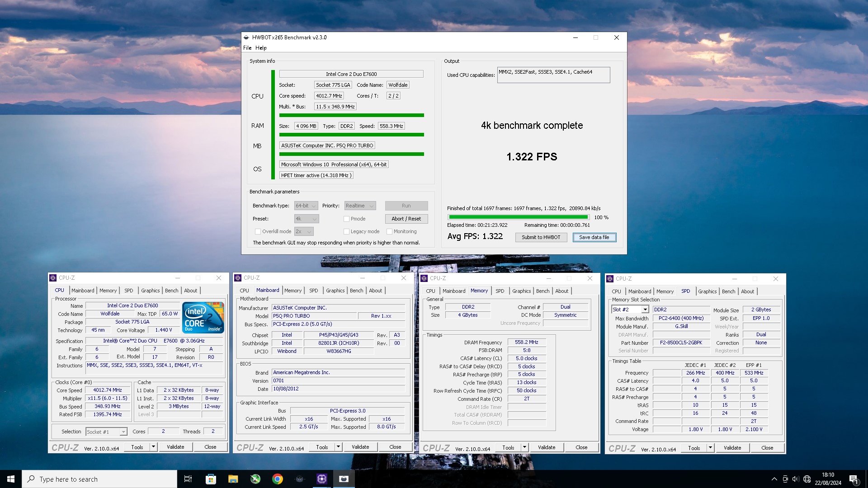This screenshot has width=868, height=488.
Task: Open the File menu in HWBOT x265
Action: 247,48
